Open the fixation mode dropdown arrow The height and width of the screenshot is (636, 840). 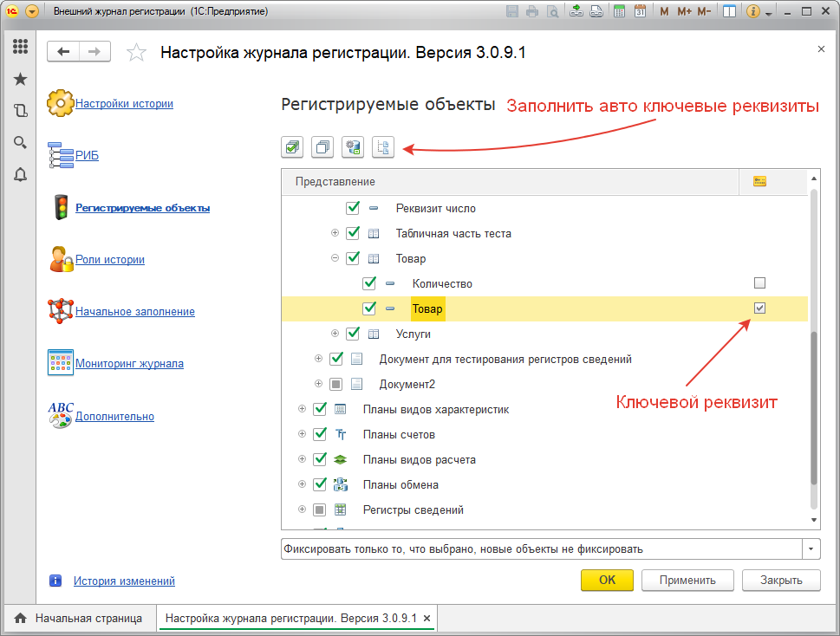pos(811,549)
